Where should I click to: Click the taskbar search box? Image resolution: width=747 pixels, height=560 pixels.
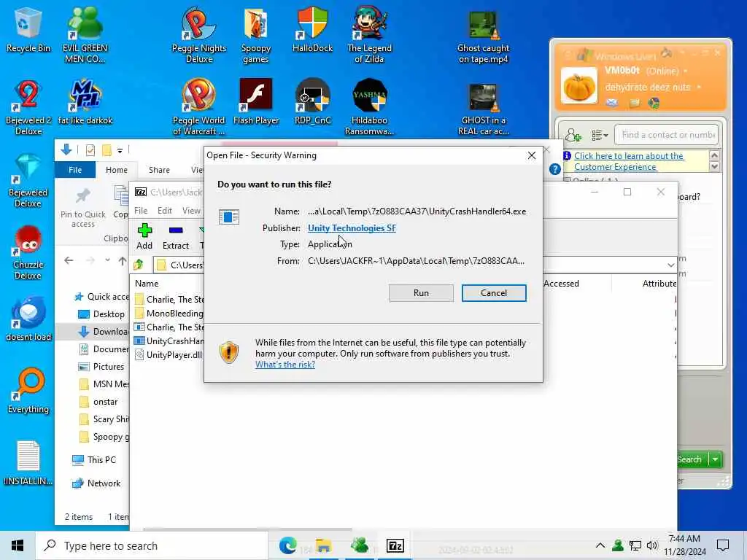152,545
